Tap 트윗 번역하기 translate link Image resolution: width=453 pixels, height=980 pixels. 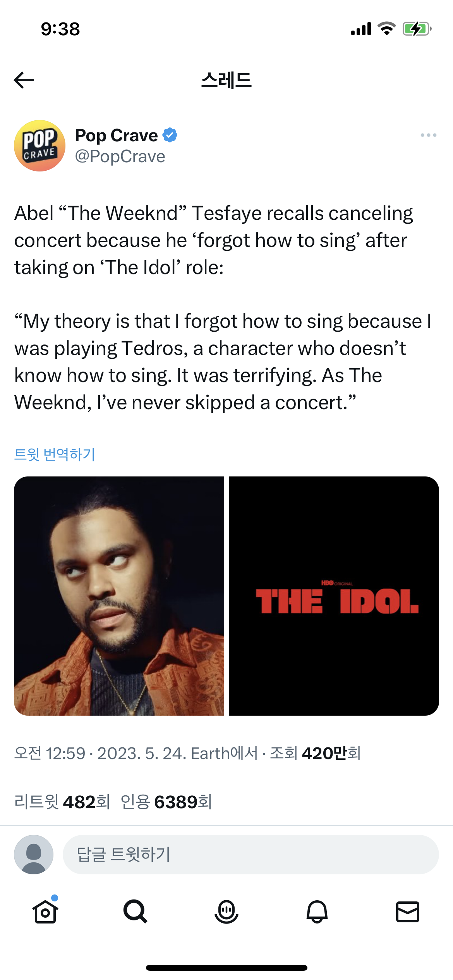pyautogui.click(x=55, y=454)
